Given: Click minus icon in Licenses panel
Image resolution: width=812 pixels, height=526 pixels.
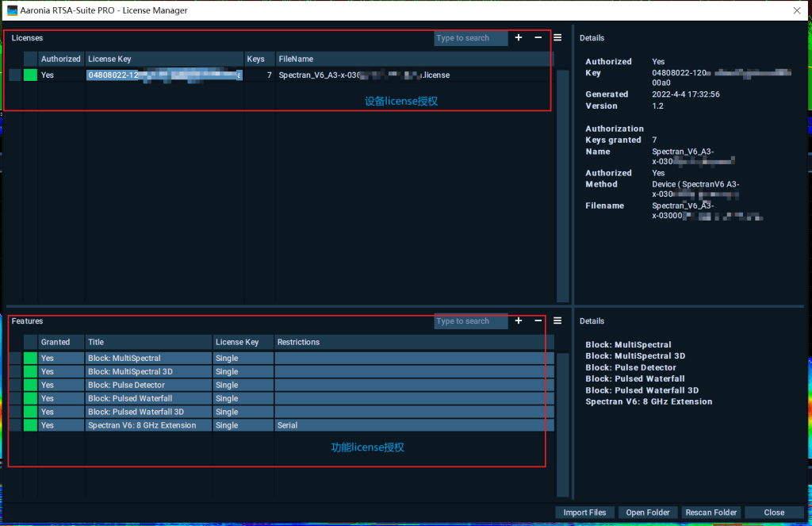Looking at the screenshot, I should tap(538, 38).
